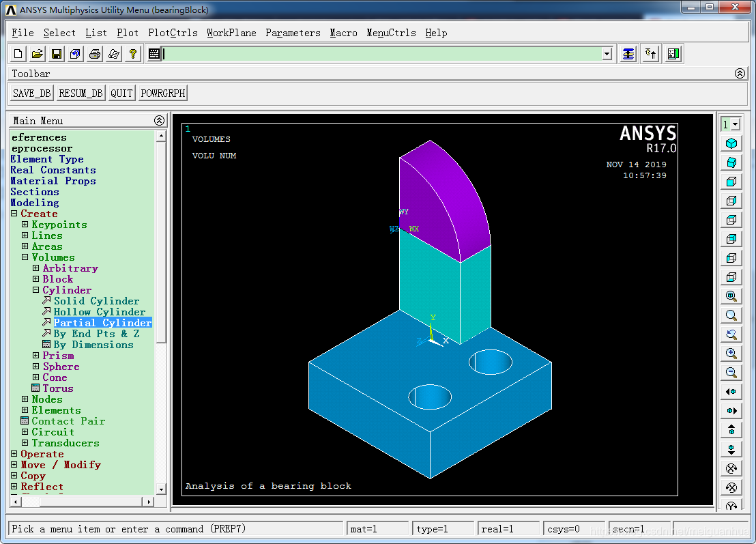Open the Select menu
Screen dimensions: 756x544
(x=59, y=33)
